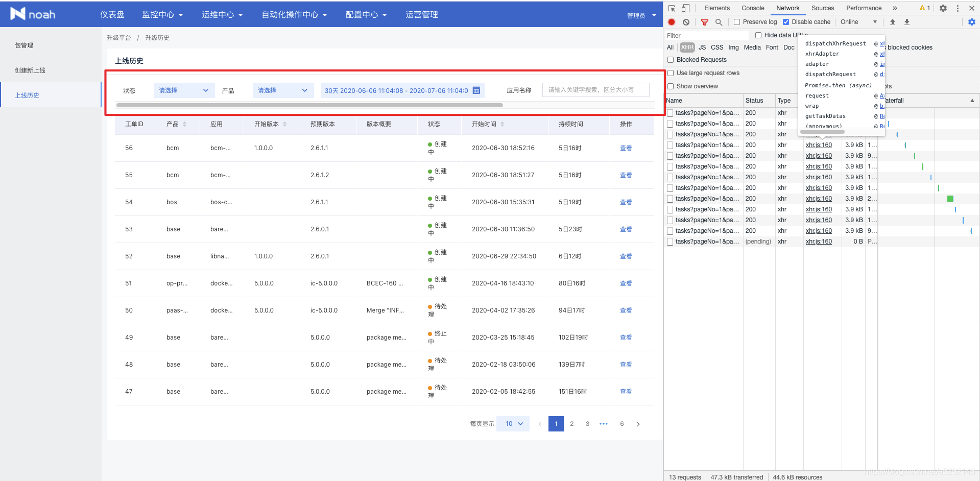Open DevTools settings gear
Image resolution: width=980 pixels, height=481 pixels.
[x=943, y=8]
